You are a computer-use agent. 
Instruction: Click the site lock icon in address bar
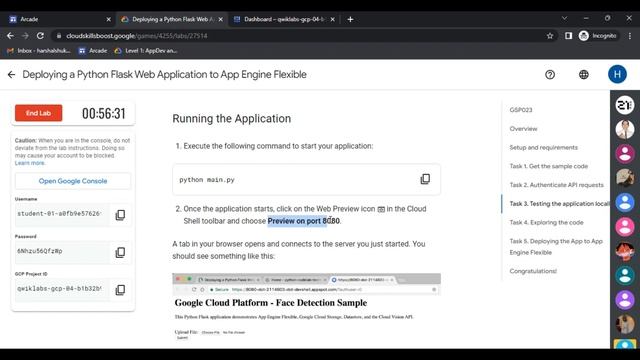click(x=59, y=36)
